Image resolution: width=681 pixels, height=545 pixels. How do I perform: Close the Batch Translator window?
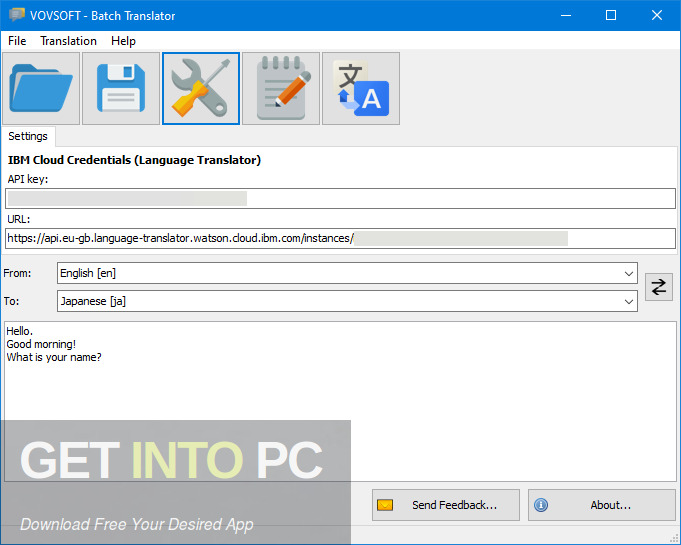tap(657, 15)
